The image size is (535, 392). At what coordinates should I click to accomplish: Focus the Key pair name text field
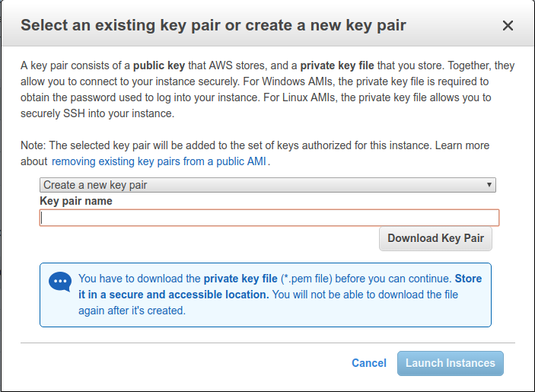(x=269, y=218)
